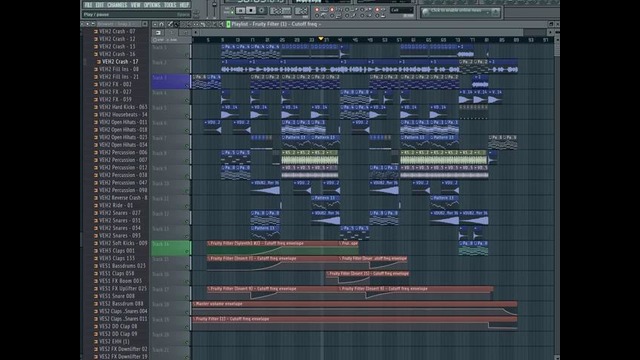
Task: Select the Track 18 header
Action: [x=171, y=308]
